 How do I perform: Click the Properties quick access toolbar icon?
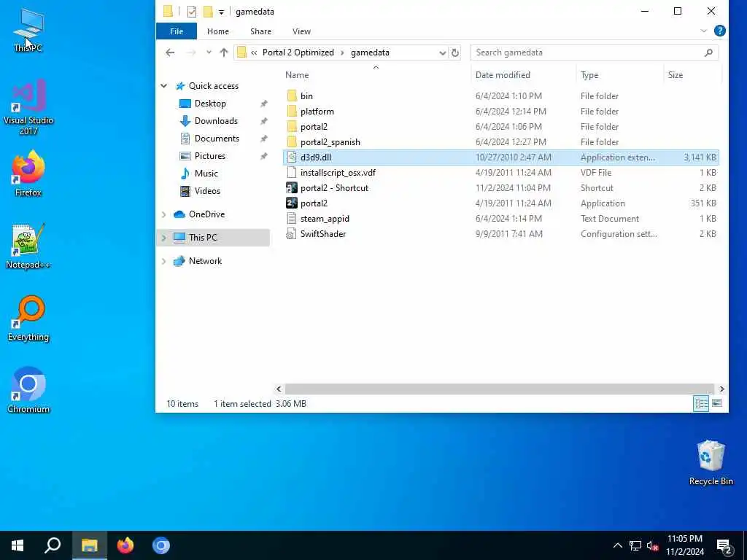(192, 12)
